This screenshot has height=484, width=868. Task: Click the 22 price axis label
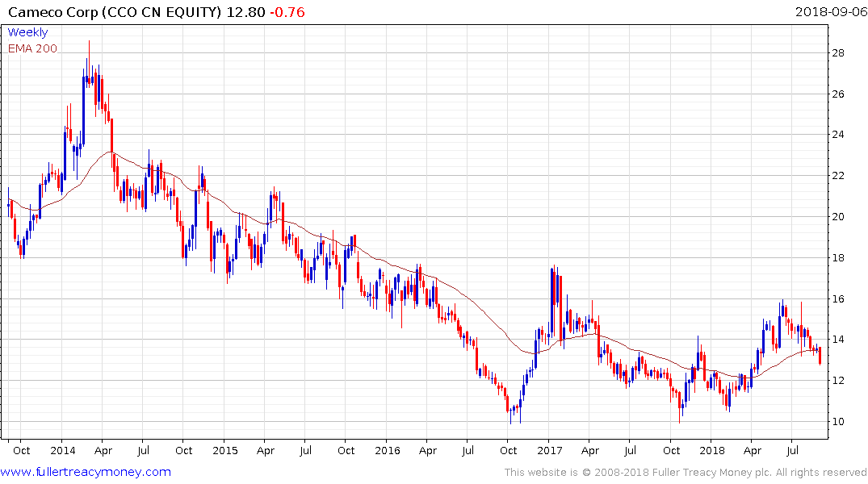pos(838,176)
